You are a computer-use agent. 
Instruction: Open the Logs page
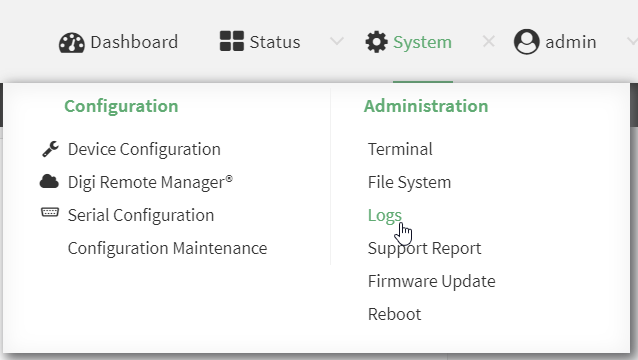385,216
